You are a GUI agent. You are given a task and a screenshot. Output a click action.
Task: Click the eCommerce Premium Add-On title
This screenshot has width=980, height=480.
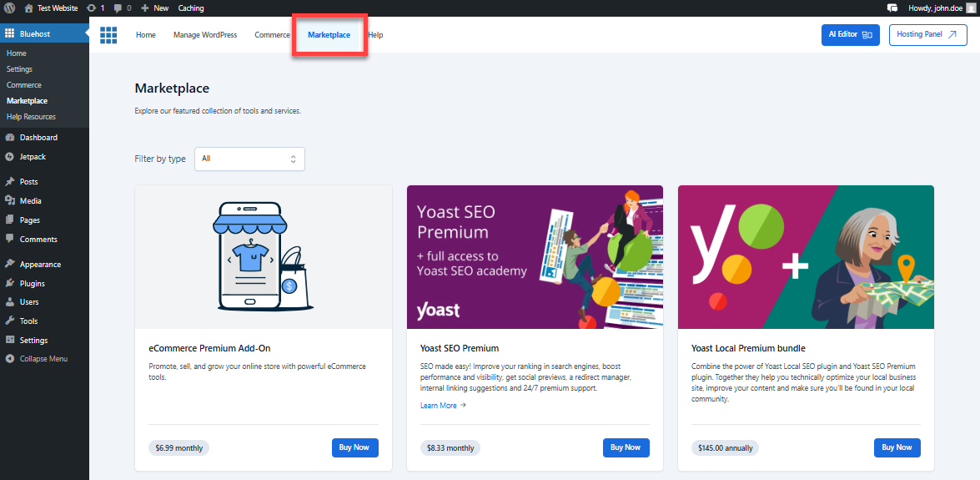coord(209,348)
